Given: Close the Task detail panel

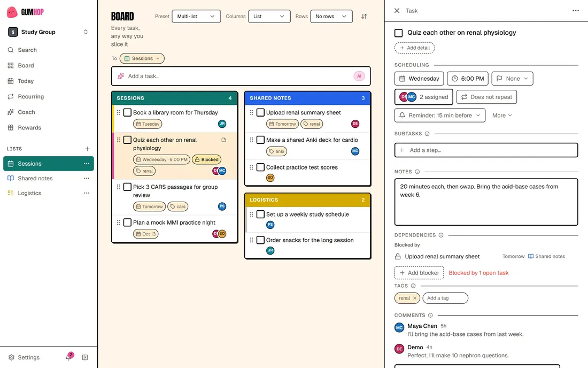Looking at the screenshot, I should (x=397, y=11).
